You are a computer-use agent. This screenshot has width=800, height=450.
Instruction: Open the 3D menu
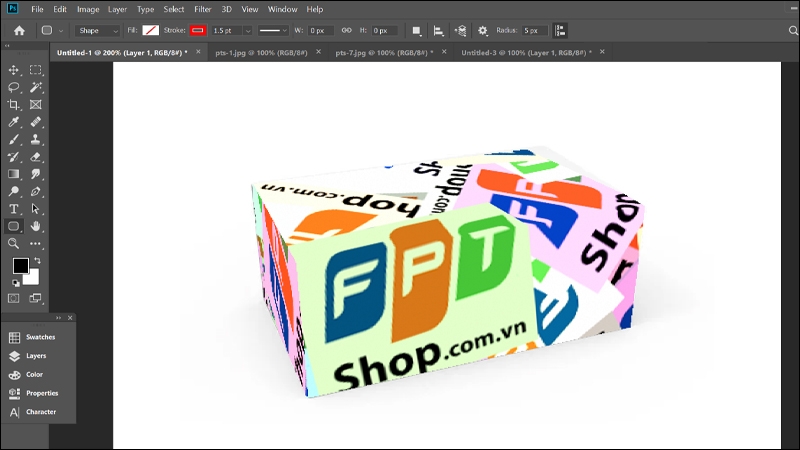pyautogui.click(x=227, y=9)
